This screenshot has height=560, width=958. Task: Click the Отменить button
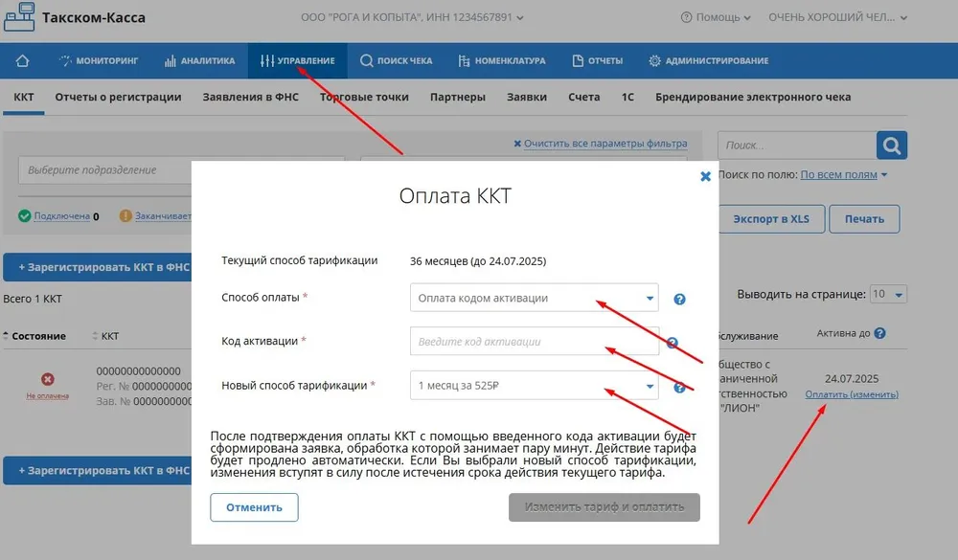(x=254, y=507)
